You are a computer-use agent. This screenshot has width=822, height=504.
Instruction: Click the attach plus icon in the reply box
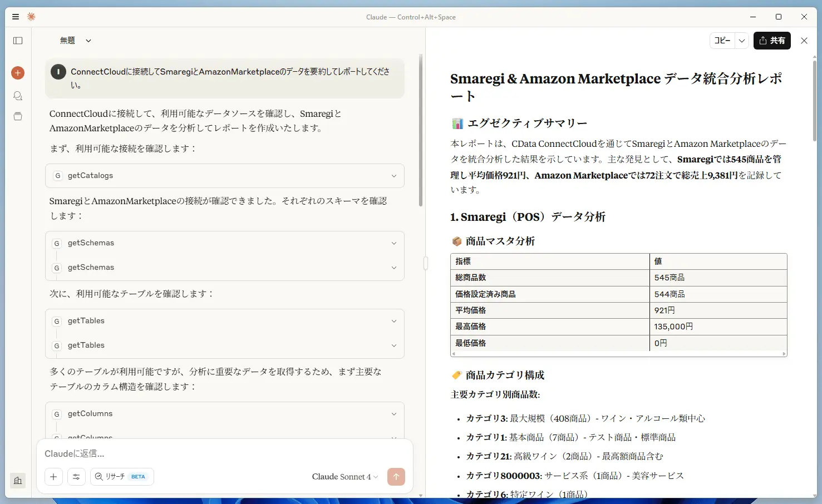53,477
